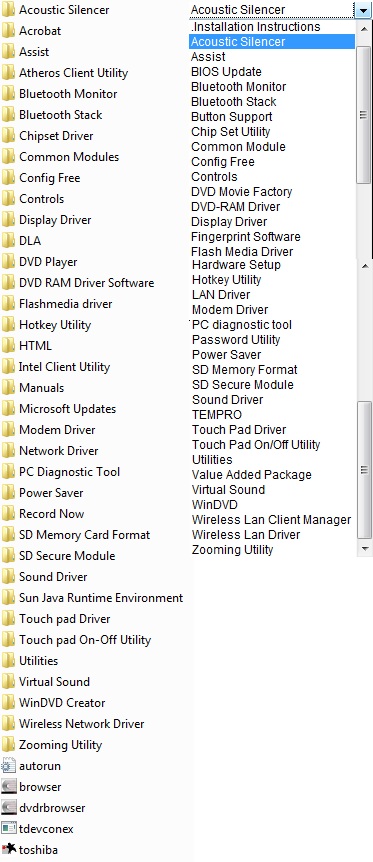
Task: Select the Config Free folder name
Action: (50, 178)
